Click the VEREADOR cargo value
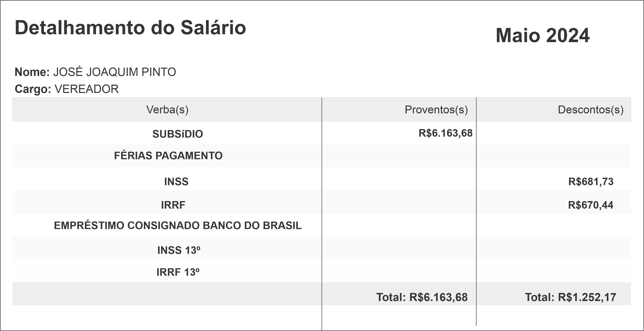The image size is (644, 331). 86,89
